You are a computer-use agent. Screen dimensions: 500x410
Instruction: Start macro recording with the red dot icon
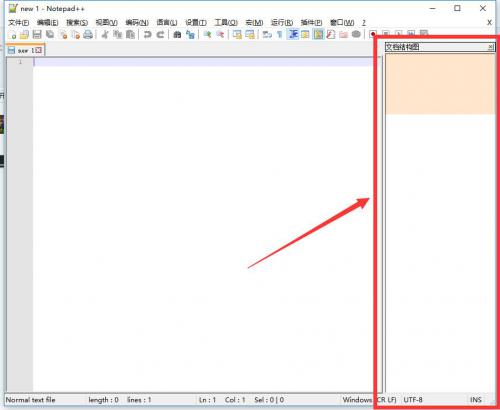pos(373,34)
